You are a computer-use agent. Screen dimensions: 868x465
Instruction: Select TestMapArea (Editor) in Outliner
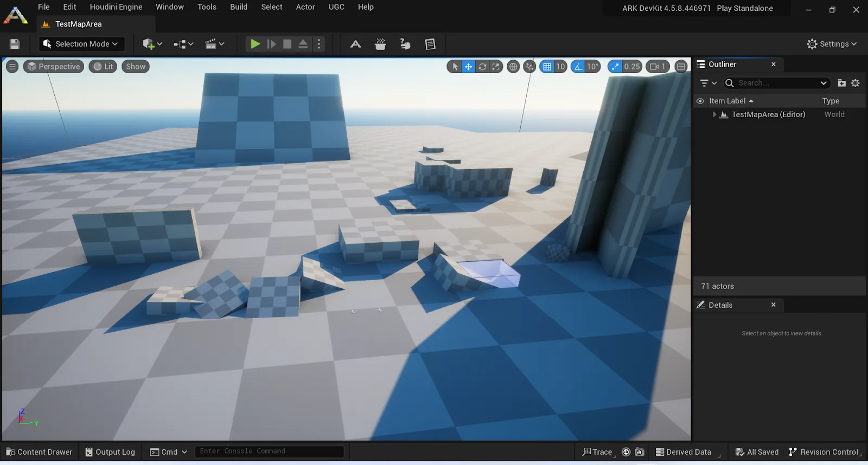[768, 114]
